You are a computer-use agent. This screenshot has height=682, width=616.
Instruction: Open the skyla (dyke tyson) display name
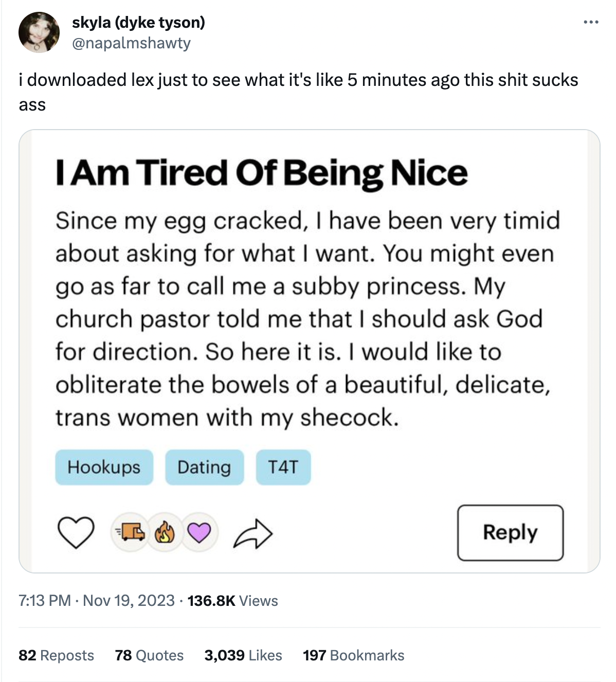pyautogui.click(x=138, y=22)
